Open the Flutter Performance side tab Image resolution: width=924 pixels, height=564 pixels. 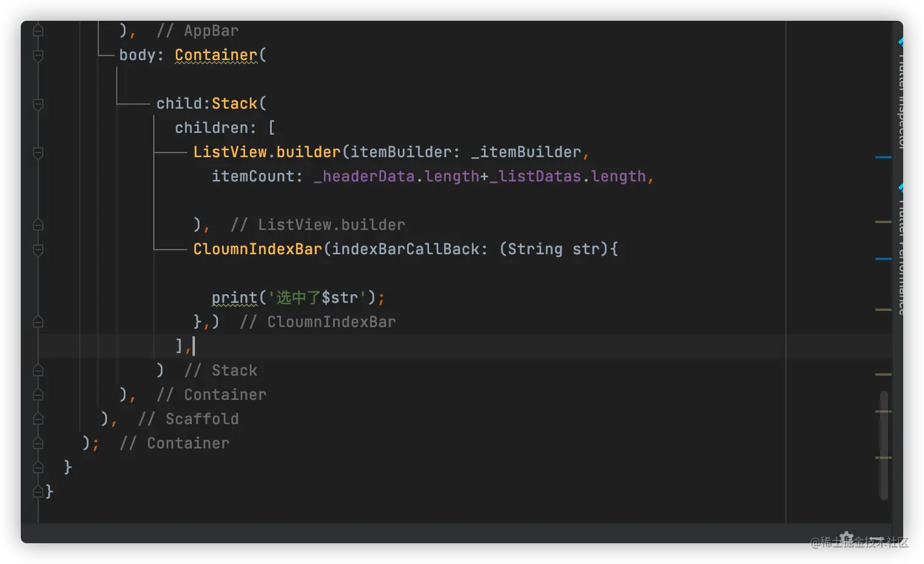point(900,251)
